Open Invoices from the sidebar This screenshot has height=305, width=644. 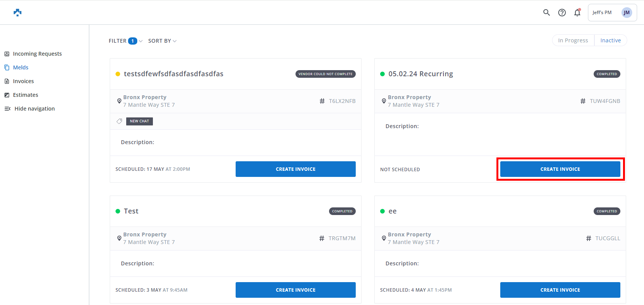point(23,81)
